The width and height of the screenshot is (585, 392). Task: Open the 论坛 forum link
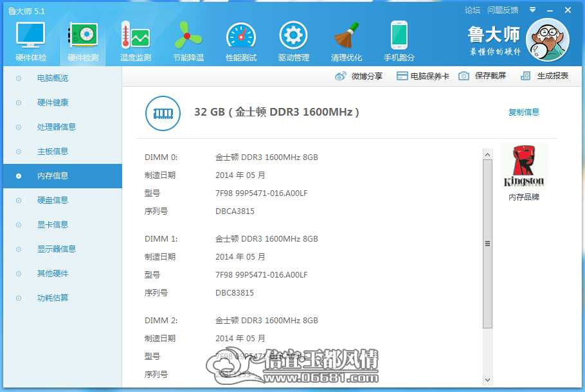(x=473, y=10)
